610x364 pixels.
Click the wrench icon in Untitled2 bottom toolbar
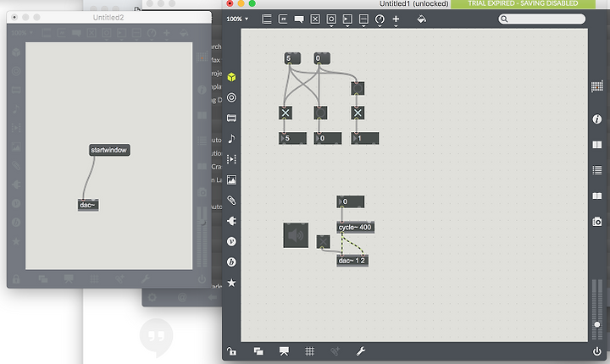click(145, 279)
